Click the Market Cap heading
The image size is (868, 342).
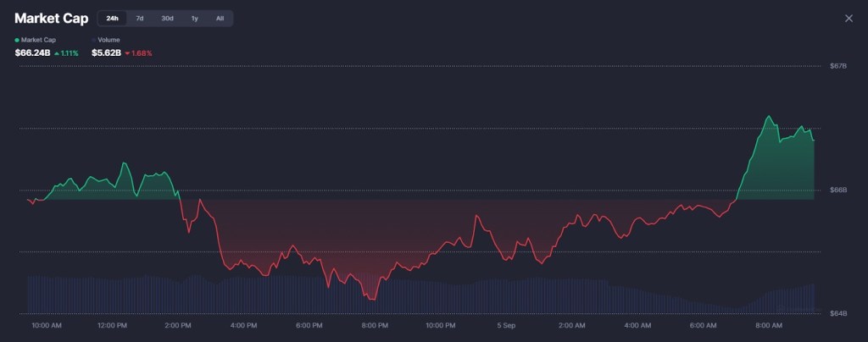[52, 18]
